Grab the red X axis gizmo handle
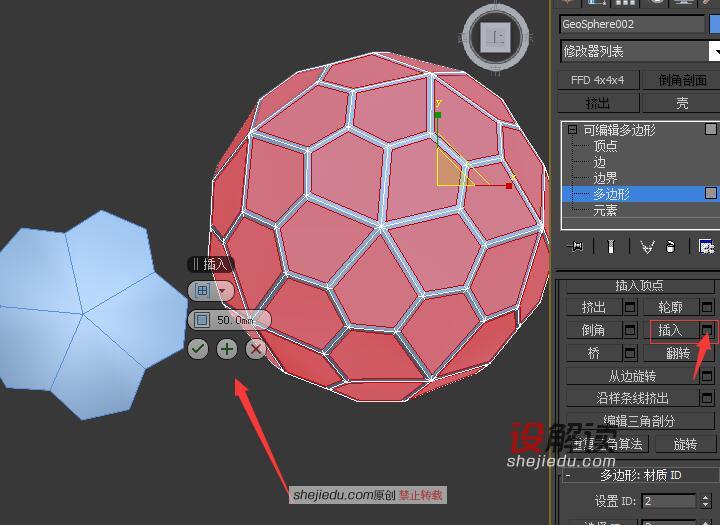 click(509, 186)
